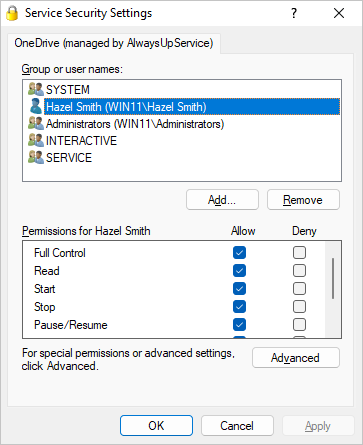363x445 pixels.
Task: Select Administrators (WIN11\Administrators) entry
Action: 135,124
